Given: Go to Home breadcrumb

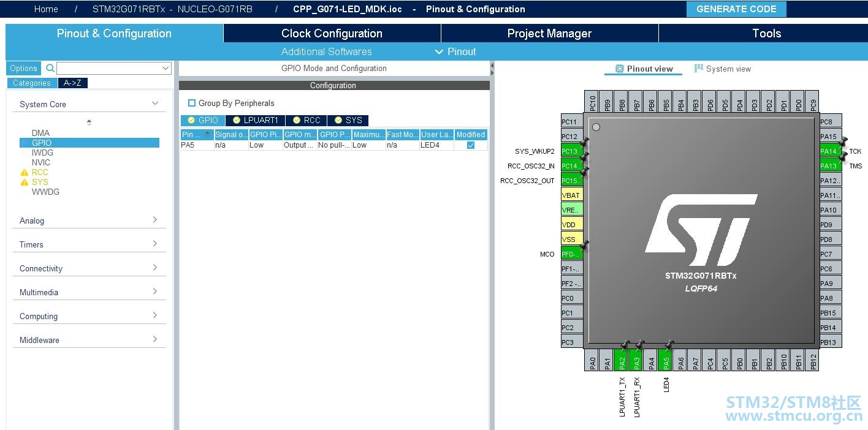Looking at the screenshot, I should click(46, 9).
